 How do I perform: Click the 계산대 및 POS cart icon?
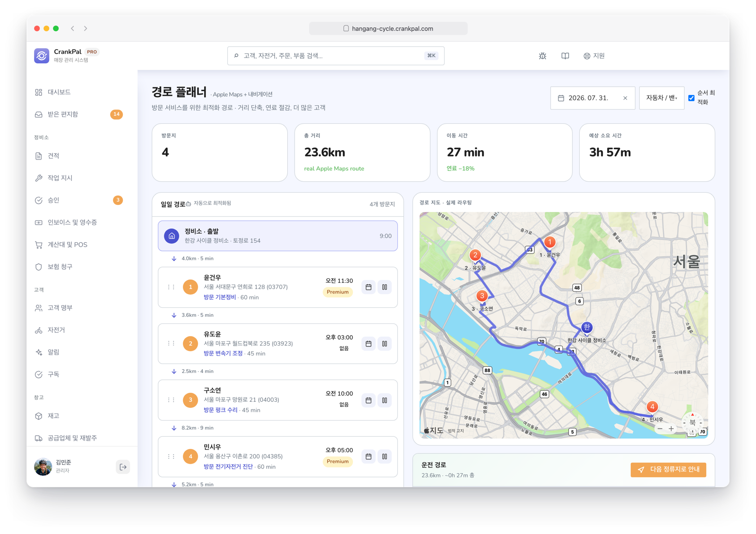tap(39, 245)
